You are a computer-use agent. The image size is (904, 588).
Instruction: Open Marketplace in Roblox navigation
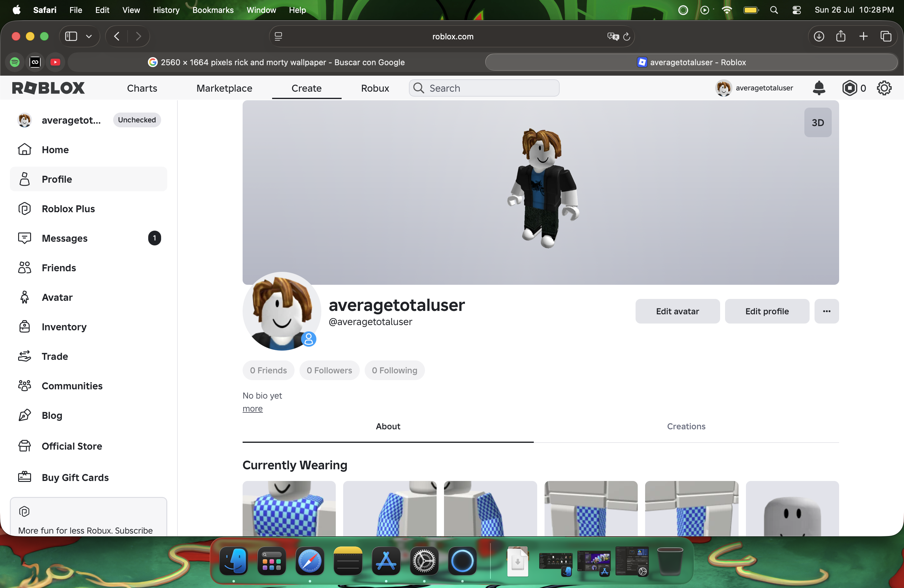[224, 88]
